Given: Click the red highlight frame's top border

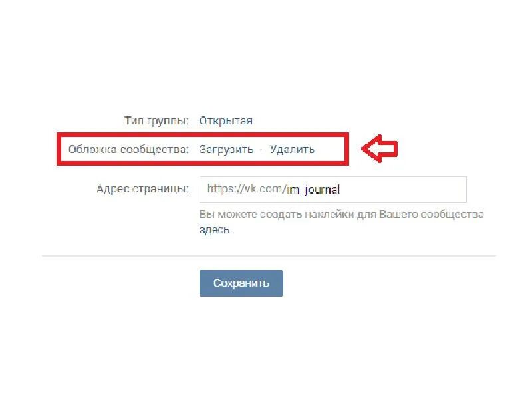Looking at the screenshot, I should pos(203,134).
